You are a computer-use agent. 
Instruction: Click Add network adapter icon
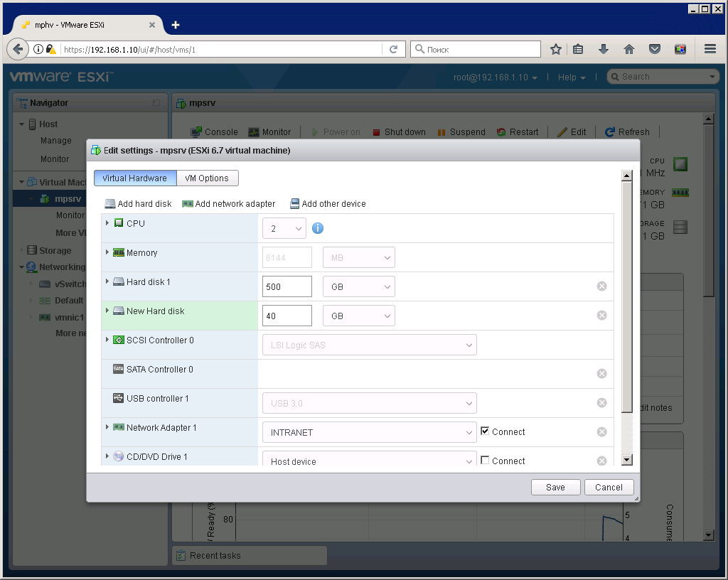coord(188,204)
